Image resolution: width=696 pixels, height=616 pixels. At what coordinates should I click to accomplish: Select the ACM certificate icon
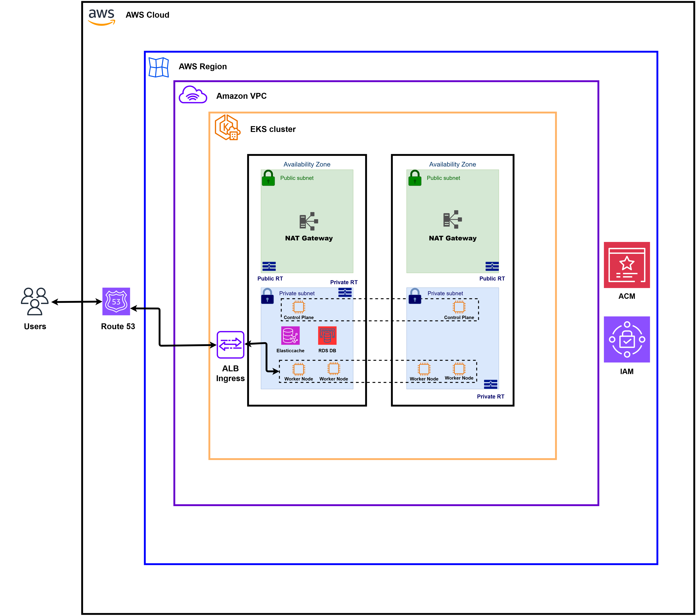tap(627, 265)
